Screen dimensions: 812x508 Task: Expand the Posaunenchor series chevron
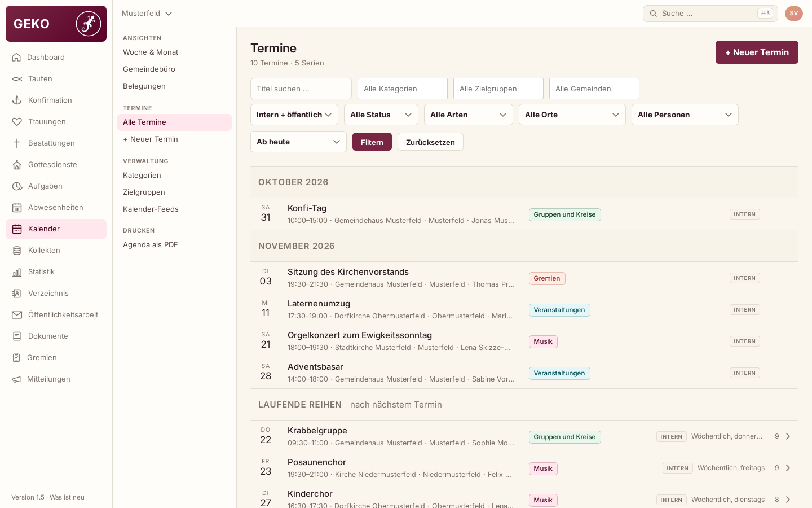788,468
